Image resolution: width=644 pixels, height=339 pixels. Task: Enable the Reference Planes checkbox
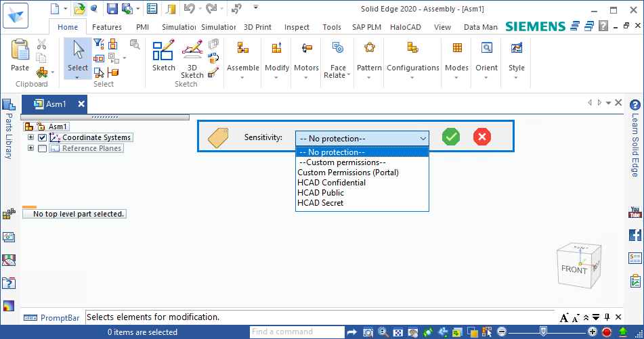pos(42,149)
